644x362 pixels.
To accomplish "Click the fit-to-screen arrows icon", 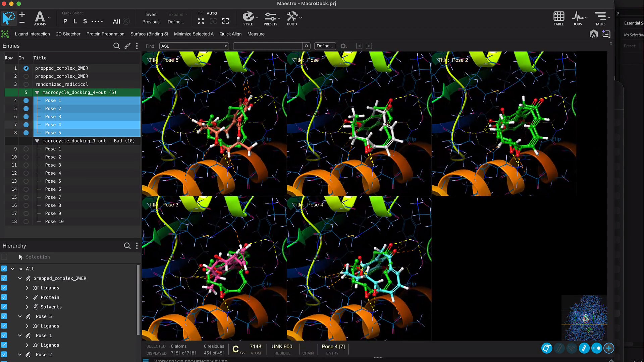I will coord(201,21).
